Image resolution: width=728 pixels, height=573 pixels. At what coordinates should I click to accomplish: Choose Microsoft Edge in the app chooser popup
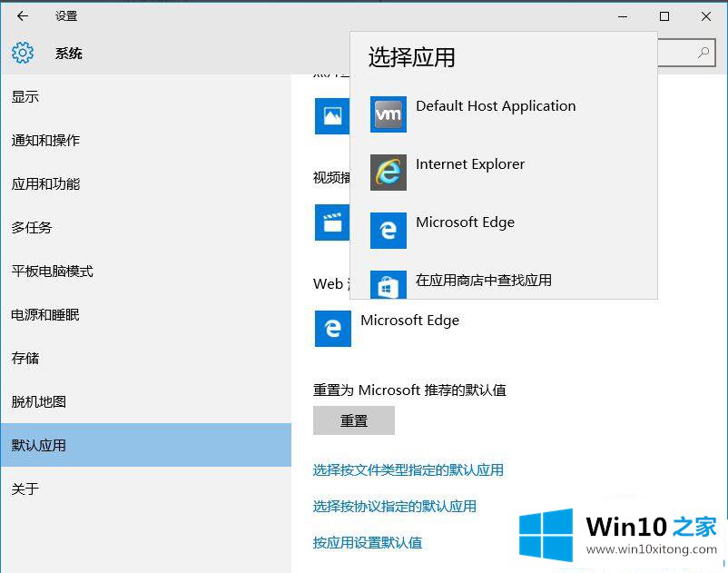(x=503, y=231)
